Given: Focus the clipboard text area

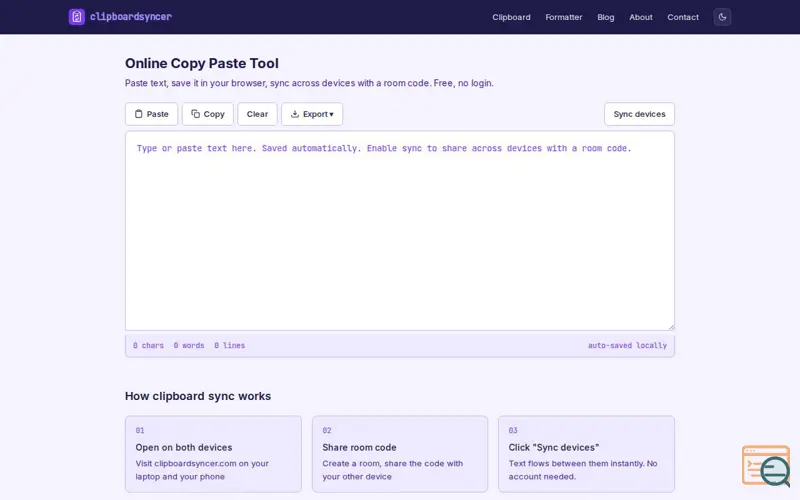Looking at the screenshot, I should click(400, 231).
